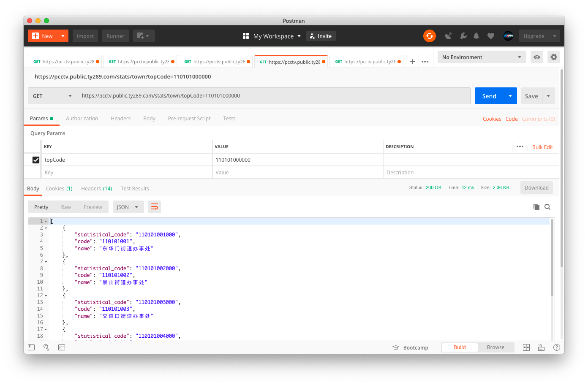Screen dimensions: 588x385
Task: Open the Authorization tab
Action: pyautogui.click(x=82, y=119)
